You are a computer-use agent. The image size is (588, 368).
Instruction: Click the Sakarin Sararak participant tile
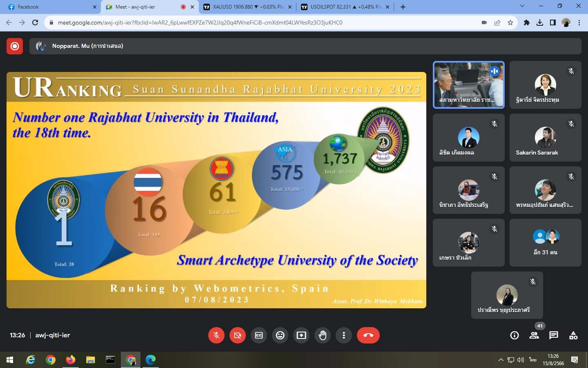coord(545,138)
